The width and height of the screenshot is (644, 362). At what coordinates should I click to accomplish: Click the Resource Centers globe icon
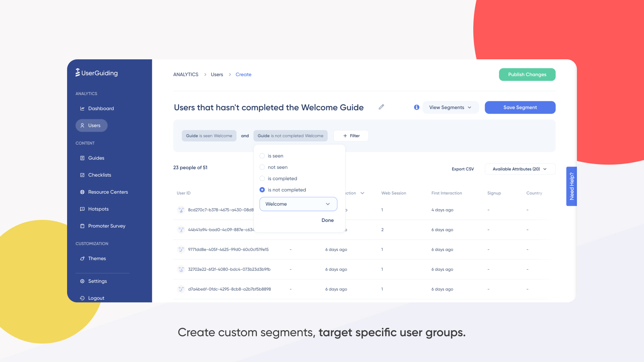[x=82, y=192]
